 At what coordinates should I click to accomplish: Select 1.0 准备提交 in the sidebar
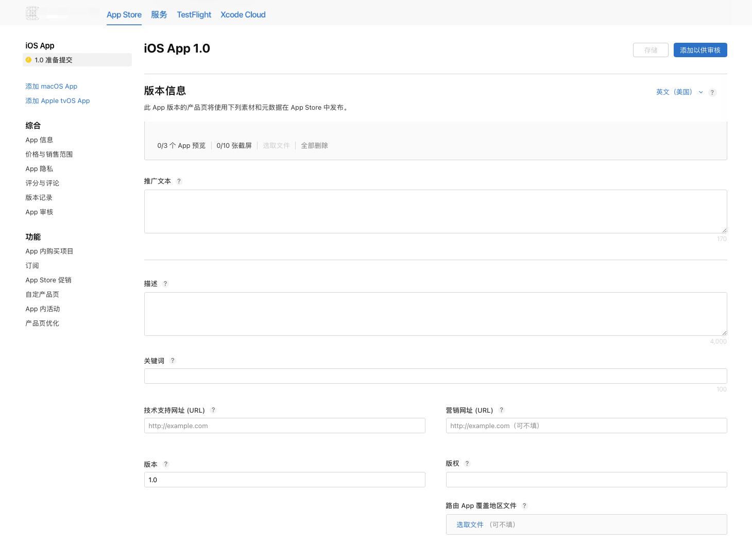[77, 60]
